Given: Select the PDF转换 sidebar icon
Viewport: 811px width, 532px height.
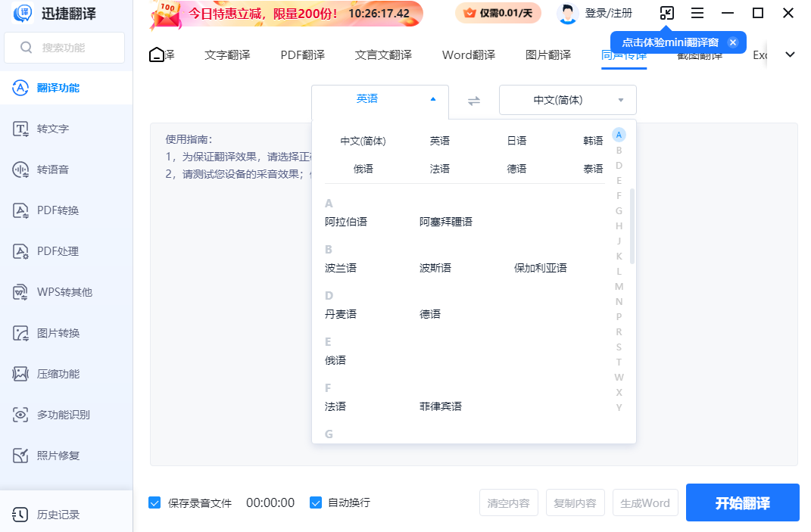Looking at the screenshot, I should pyautogui.click(x=21, y=210).
